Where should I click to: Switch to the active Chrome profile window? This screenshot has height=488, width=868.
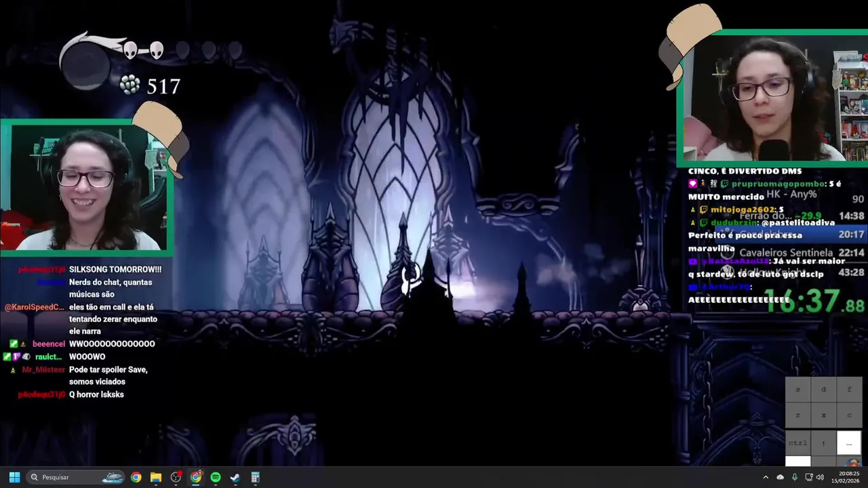click(196, 477)
